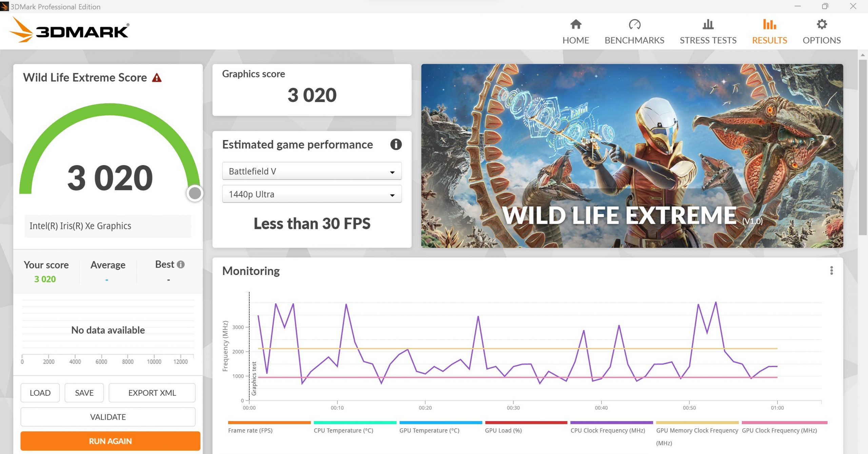Image resolution: width=868 pixels, height=454 pixels.
Task: Click the Benchmarks gauge icon
Action: pyautogui.click(x=634, y=24)
